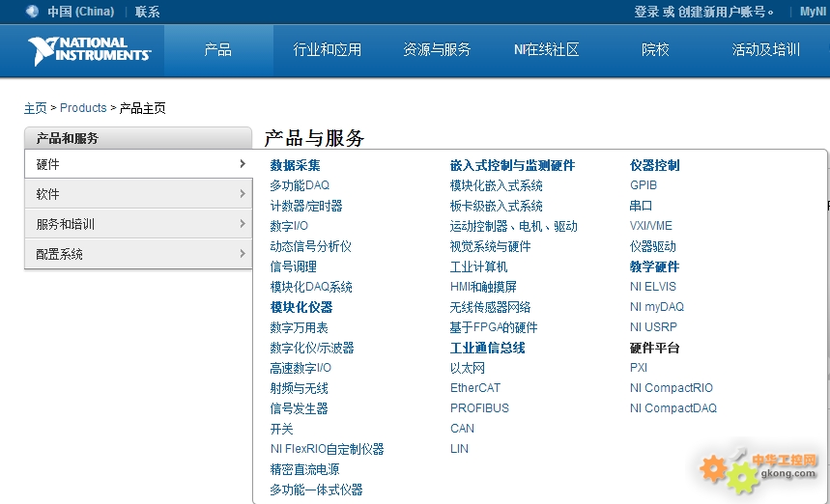
Task: Open the PXI link
Action: [639, 368]
